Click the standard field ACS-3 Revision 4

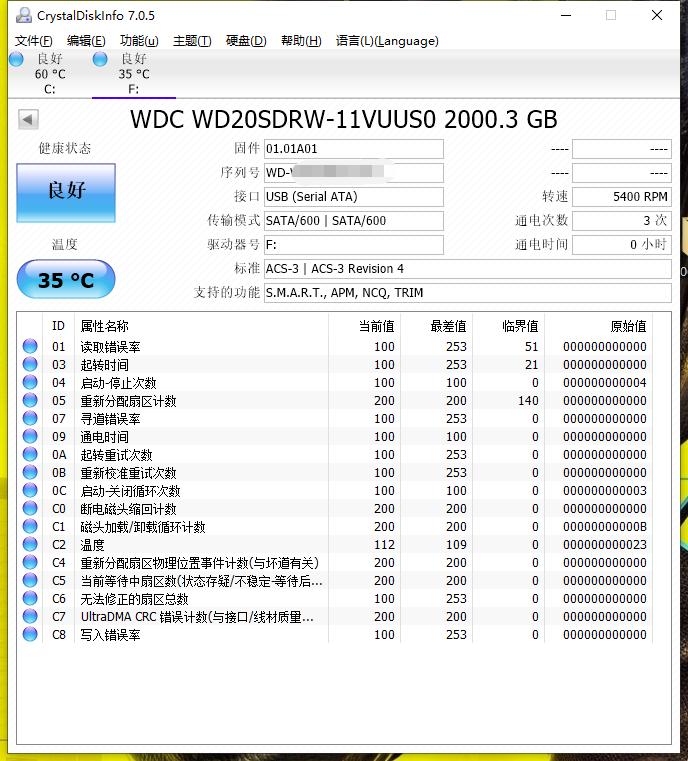[x=468, y=268]
